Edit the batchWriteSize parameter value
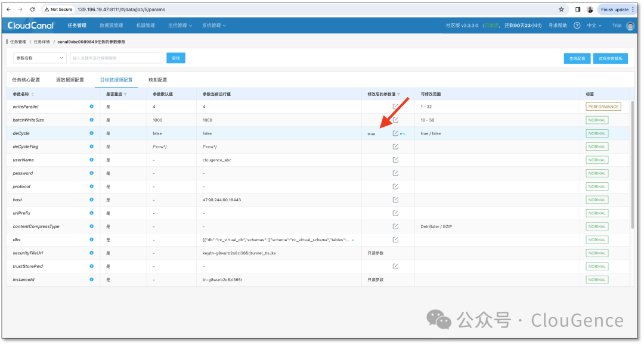This screenshot has height=346, width=644. (x=395, y=120)
